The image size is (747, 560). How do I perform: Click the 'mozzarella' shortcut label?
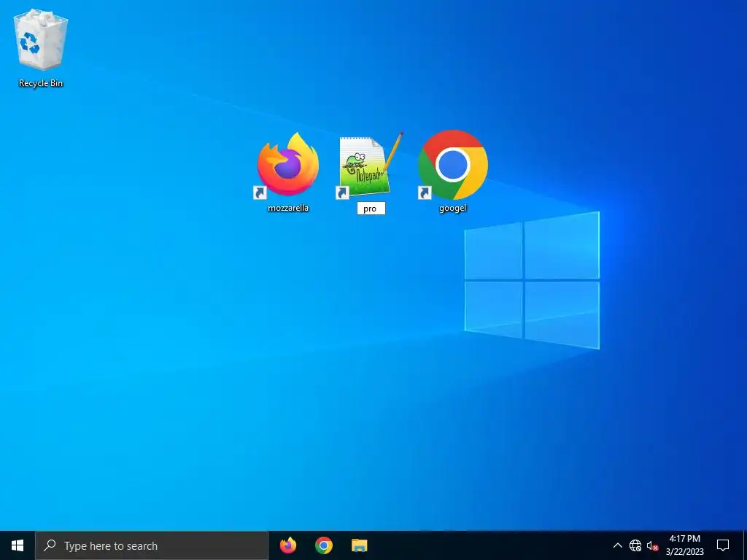click(288, 208)
